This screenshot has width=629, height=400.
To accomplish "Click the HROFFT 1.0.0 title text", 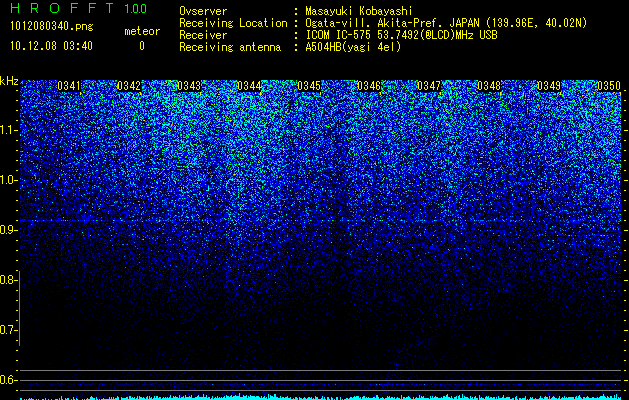I will (x=79, y=8).
